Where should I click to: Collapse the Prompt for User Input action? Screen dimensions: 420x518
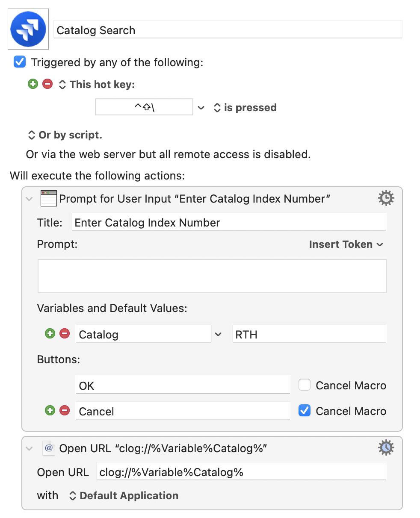29,199
